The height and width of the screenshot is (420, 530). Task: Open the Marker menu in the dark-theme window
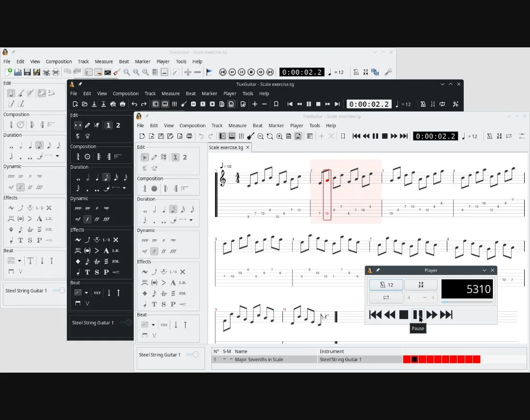[x=209, y=94]
